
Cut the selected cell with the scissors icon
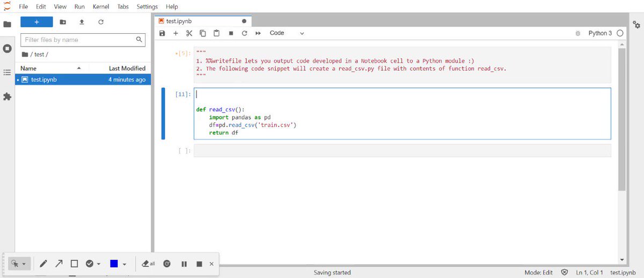189,33
